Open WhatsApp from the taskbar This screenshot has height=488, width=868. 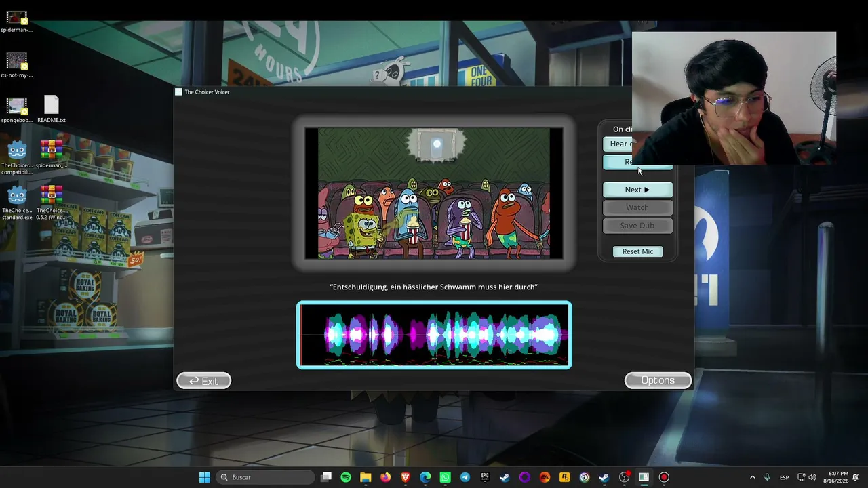(x=445, y=477)
